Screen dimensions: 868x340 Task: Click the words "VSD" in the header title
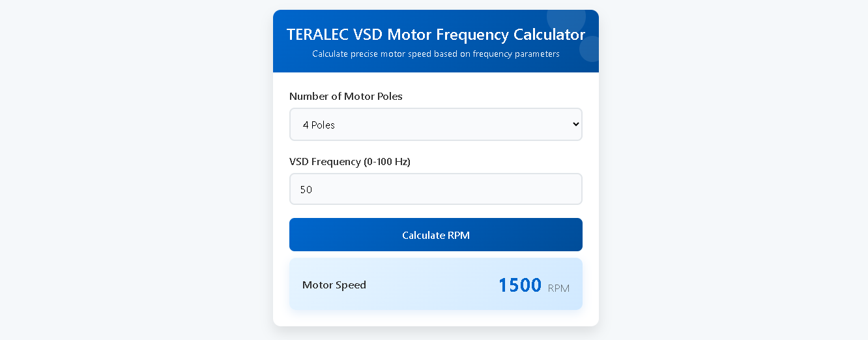pos(369,35)
